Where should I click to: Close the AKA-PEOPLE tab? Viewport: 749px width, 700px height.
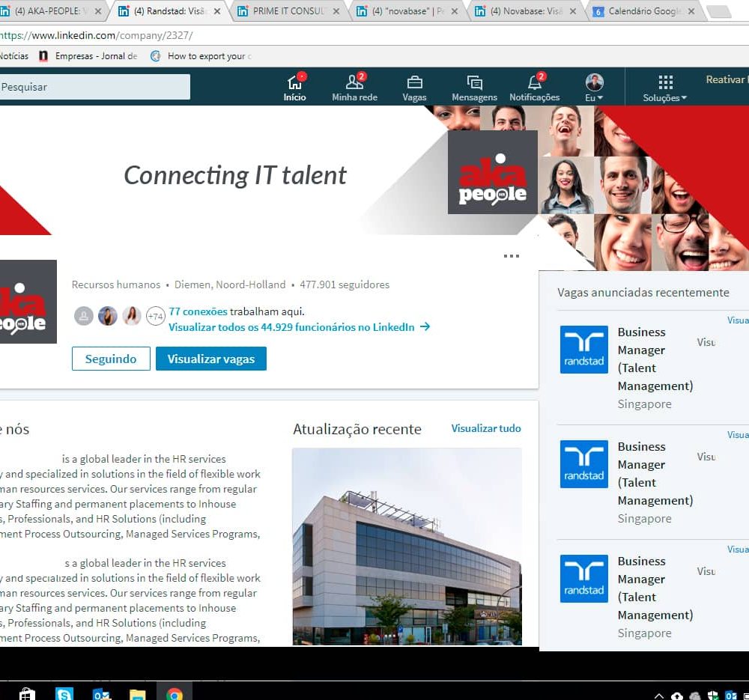[98, 11]
